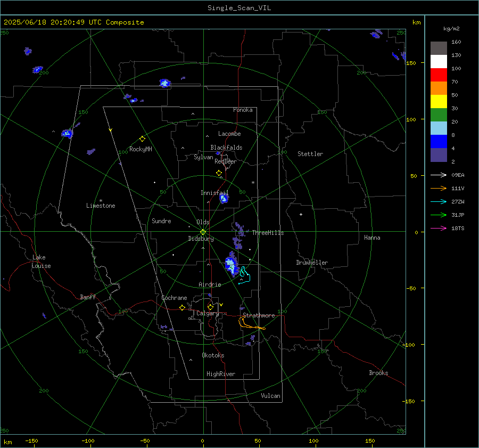Click the RockyMH label
Screen dimensions: 479x448
141,149
